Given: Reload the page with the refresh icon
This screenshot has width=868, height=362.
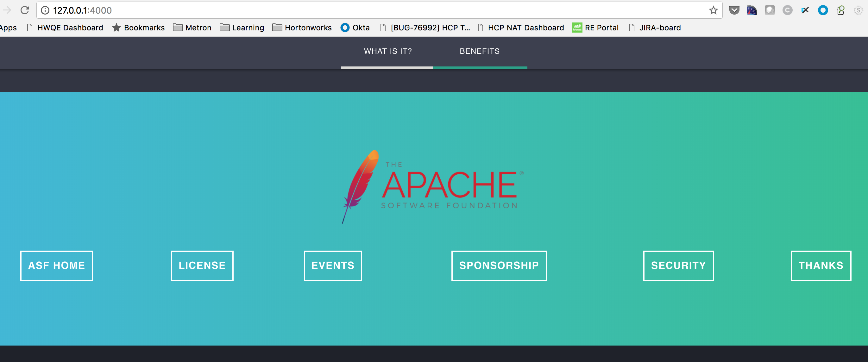Looking at the screenshot, I should (25, 10).
